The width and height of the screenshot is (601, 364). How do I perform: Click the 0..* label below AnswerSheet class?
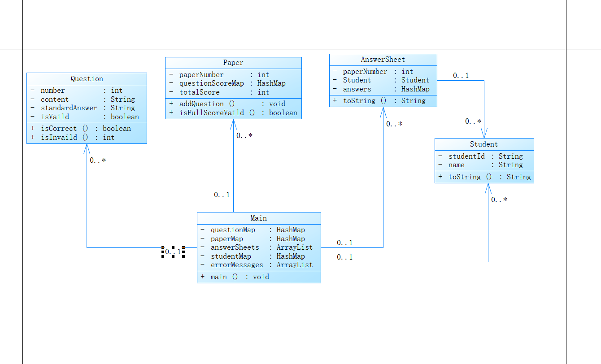[x=394, y=124]
